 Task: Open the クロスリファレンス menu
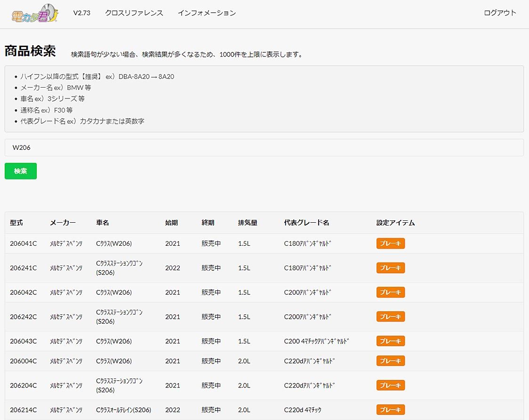tap(134, 13)
